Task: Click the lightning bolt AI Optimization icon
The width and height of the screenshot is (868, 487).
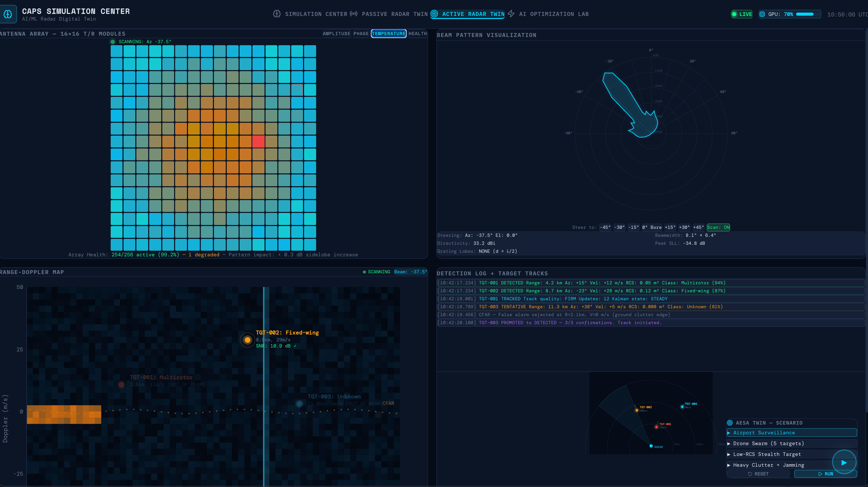Action: click(x=511, y=13)
